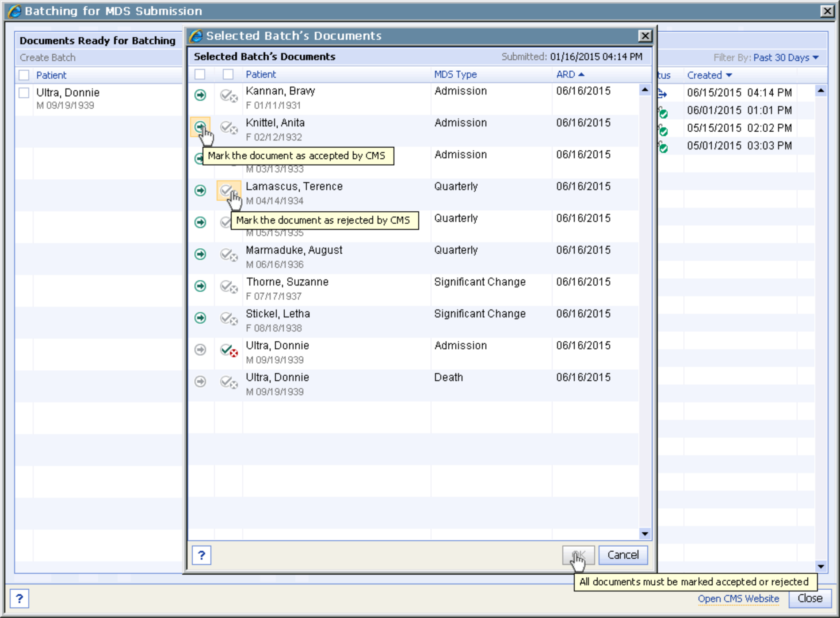This screenshot has height=618, width=840.
Task: Mark Kannan, Bravy document as rejected
Action: (x=229, y=95)
